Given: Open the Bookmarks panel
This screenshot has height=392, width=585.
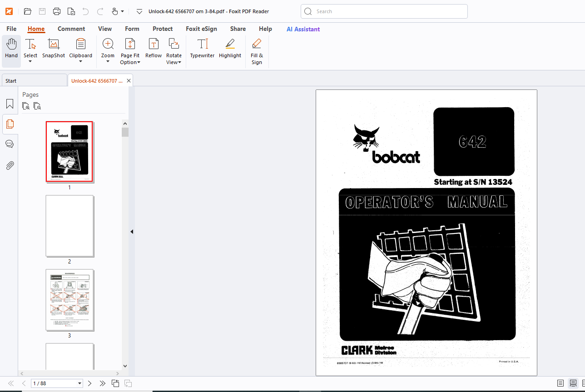Looking at the screenshot, I should pos(10,104).
